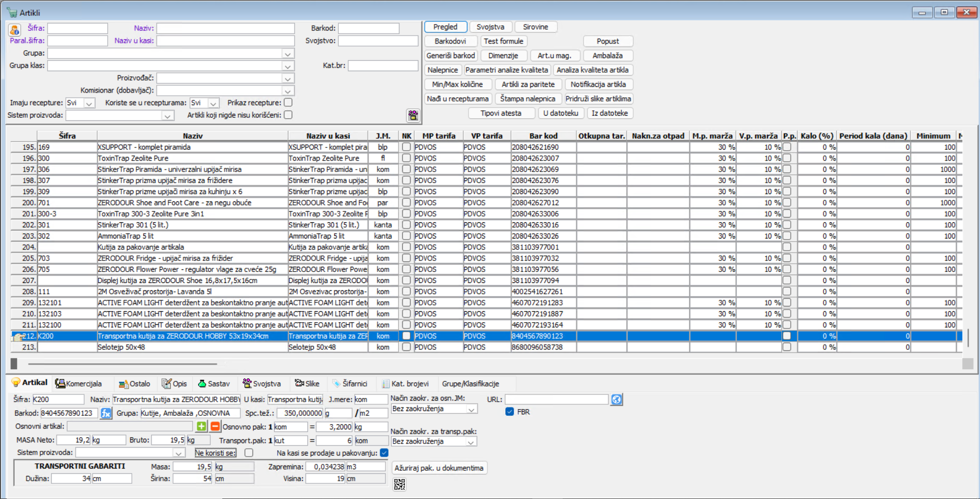The height and width of the screenshot is (499, 980).
Task: Open the Kat. brojevi tab
Action: coord(405,383)
